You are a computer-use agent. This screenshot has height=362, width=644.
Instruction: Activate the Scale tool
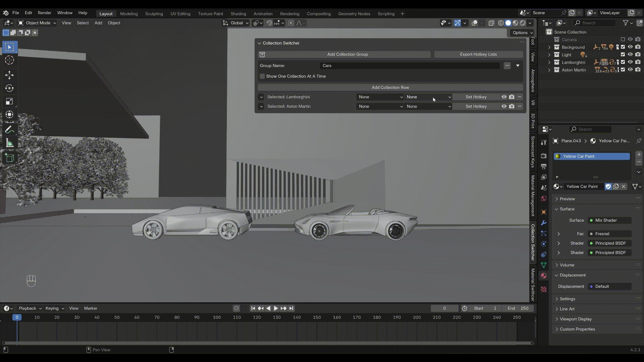pos(9,102)
